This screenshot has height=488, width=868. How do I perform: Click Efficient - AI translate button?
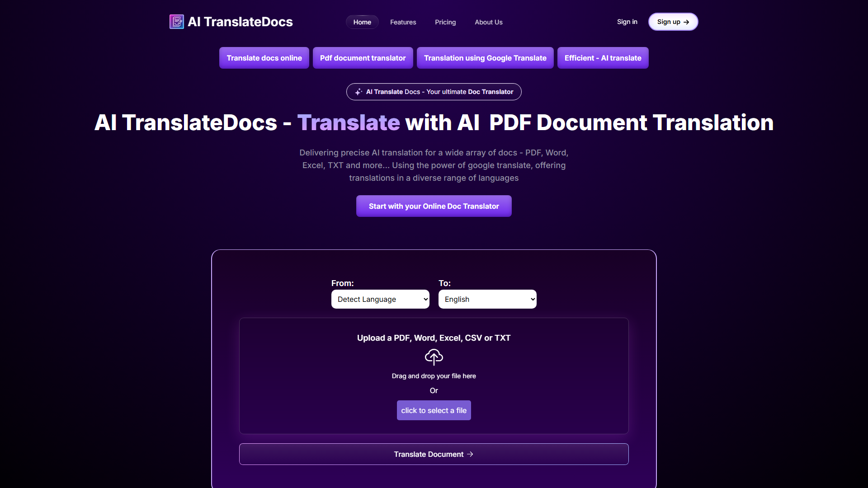coord(603,58)
